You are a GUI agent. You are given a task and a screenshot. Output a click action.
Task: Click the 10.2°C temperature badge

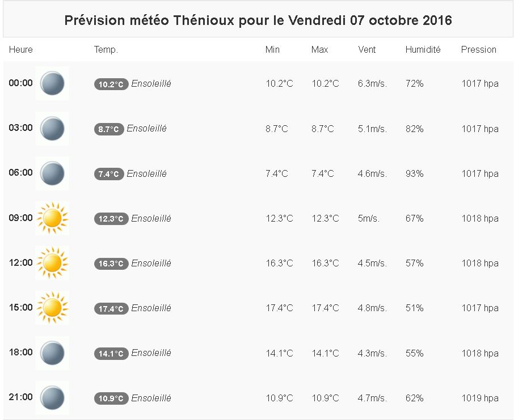point(111,84)
